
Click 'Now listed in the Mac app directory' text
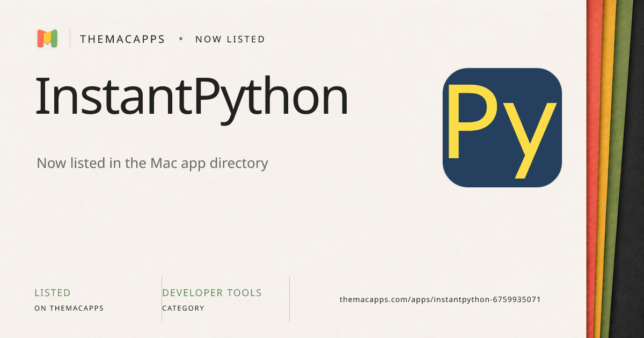pyautogui.click(x=152, y=163)
